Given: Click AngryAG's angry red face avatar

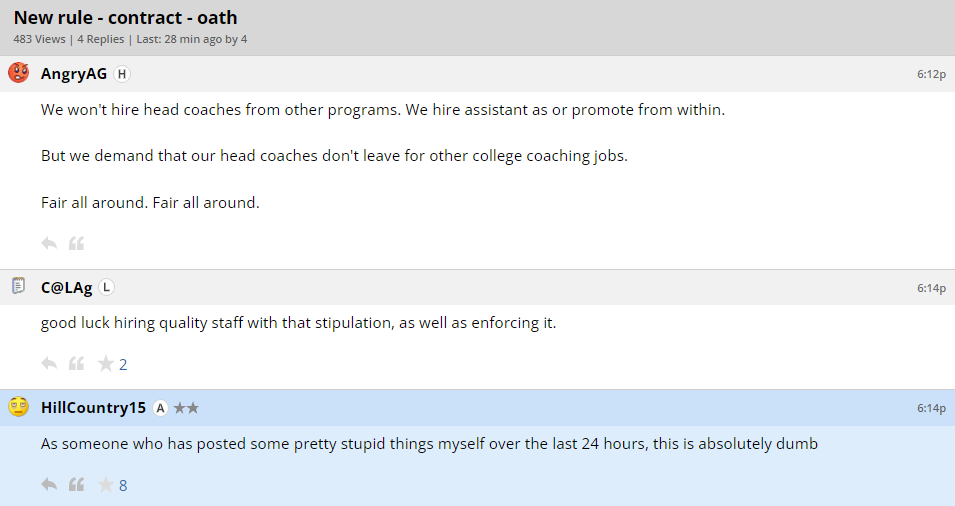Looking at the screenshot, I should (x=18, y=73).
